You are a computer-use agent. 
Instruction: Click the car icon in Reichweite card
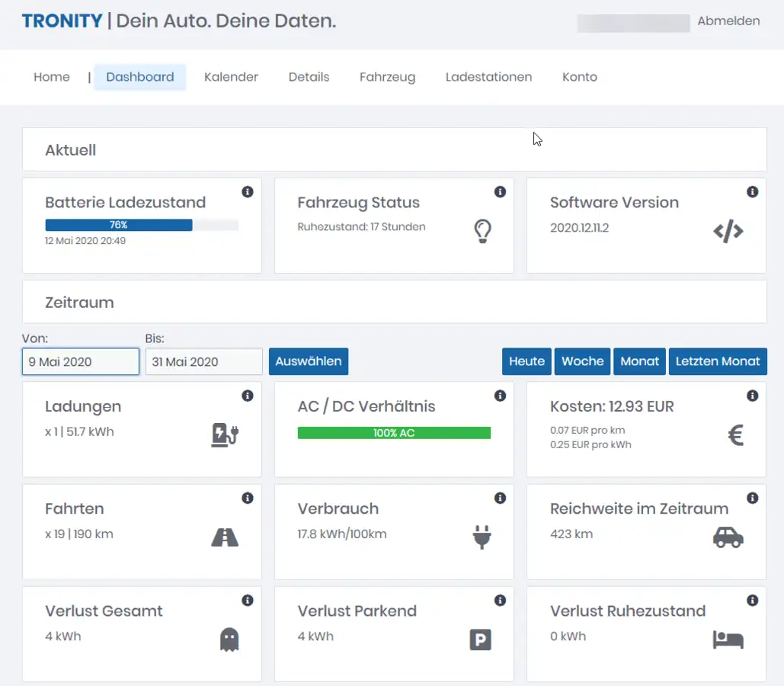[728, 537]
